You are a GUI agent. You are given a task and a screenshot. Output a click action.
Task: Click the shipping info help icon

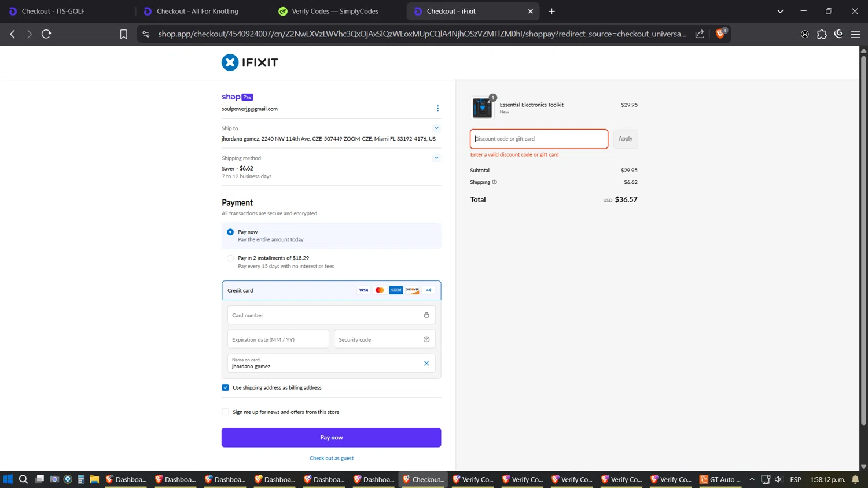coord(494,182)
